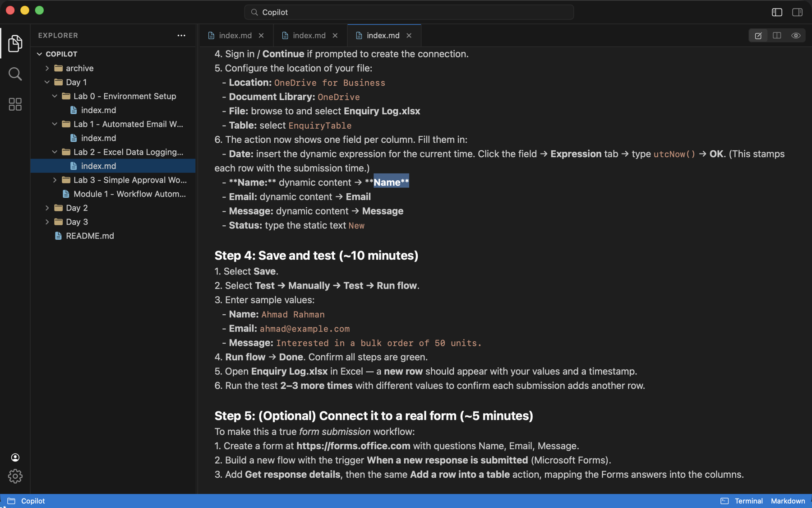Open index.md under Lab 0
This screenshot has width=812, height=508.
tap(113, 110)
